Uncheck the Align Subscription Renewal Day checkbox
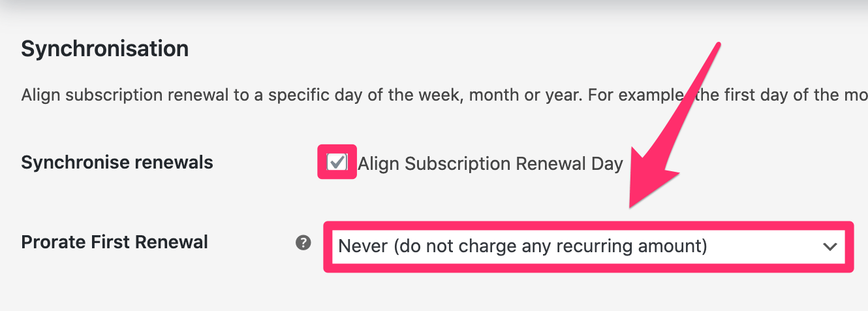This screenshot has height=311, width=868. click(x=337, y=162)
